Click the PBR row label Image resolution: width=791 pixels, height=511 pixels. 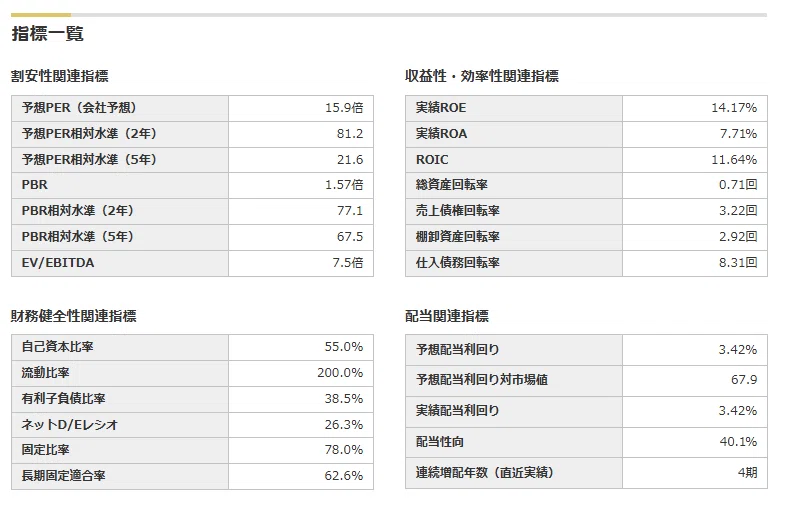[x=34, y=185]
